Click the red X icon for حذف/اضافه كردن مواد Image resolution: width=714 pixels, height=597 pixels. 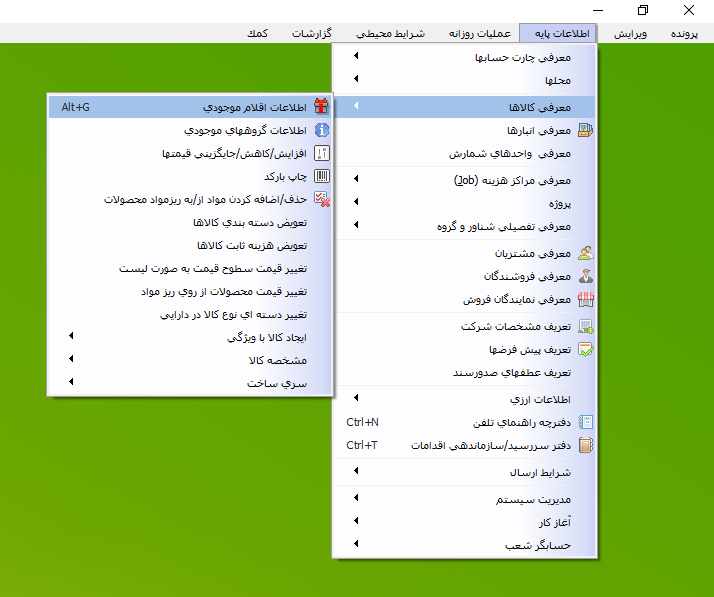(321, 199)
